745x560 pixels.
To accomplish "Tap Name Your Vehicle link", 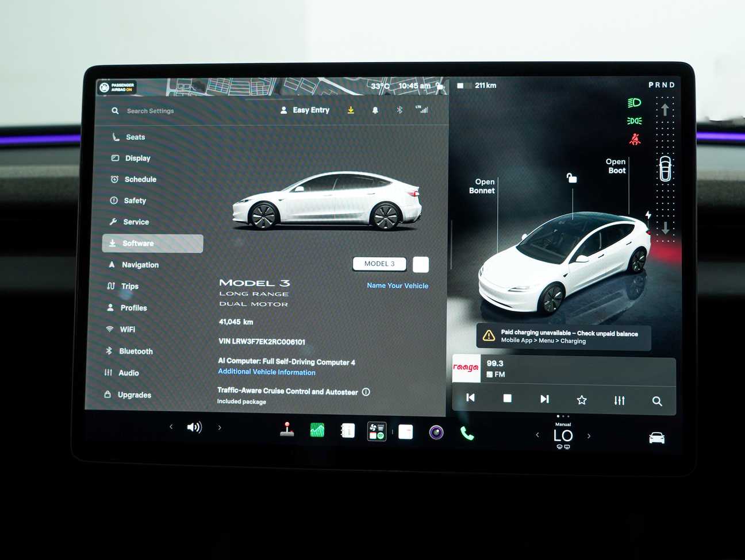I will coord(398,285).
